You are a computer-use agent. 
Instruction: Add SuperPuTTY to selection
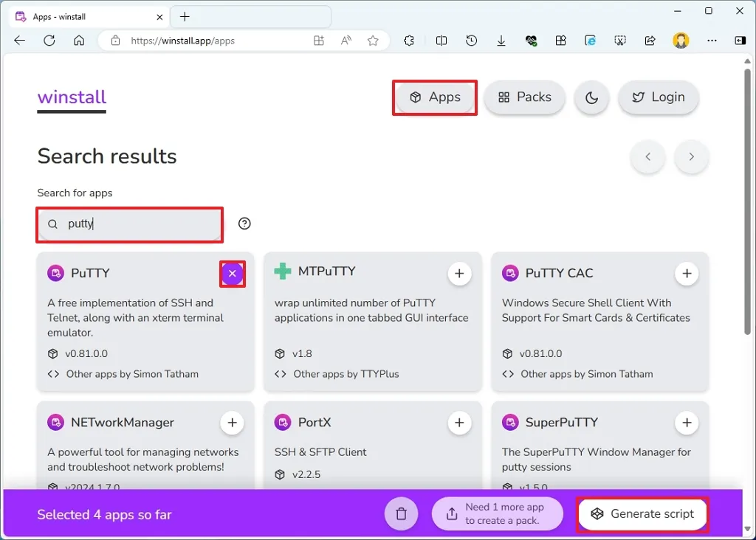[x=687, y=423]
